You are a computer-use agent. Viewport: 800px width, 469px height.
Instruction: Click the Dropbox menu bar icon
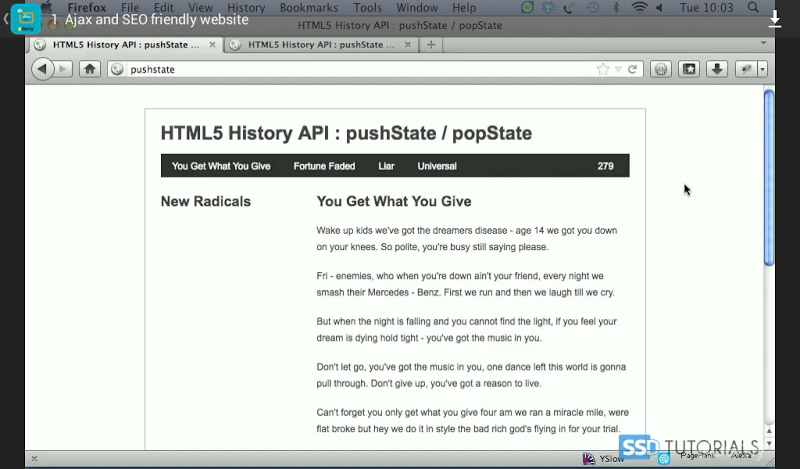point(548,8)
